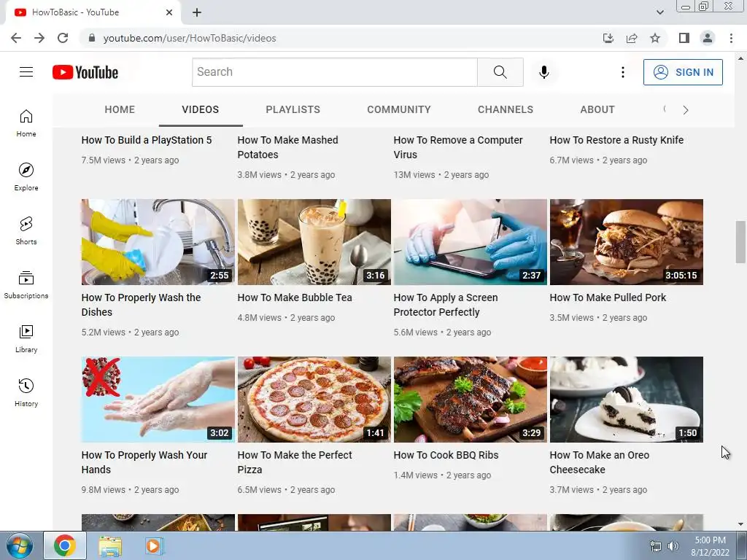Play the bubble tea video thumbnail
Viewport: 747px width, 560px height.
coord(314,242)
